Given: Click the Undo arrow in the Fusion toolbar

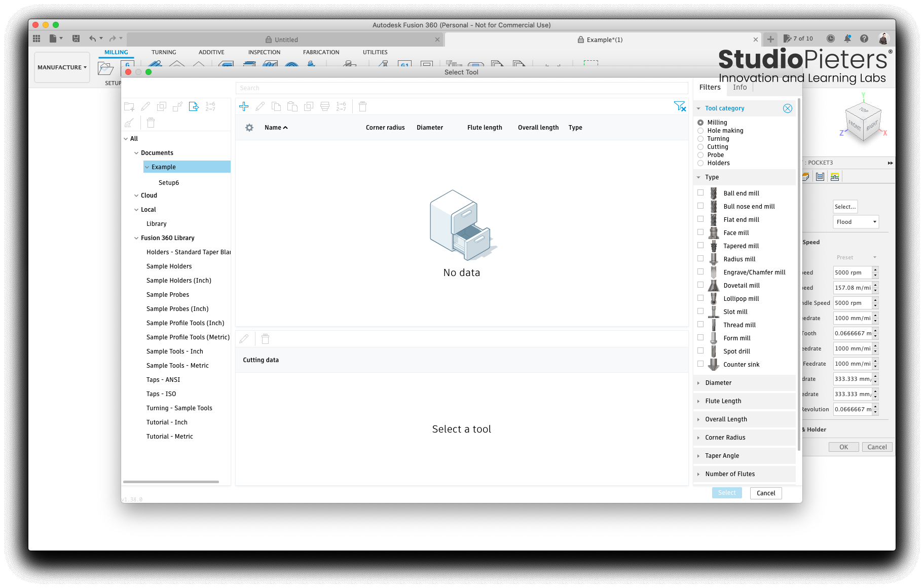Looking at the screenshot, I should (x=92, y=38).
